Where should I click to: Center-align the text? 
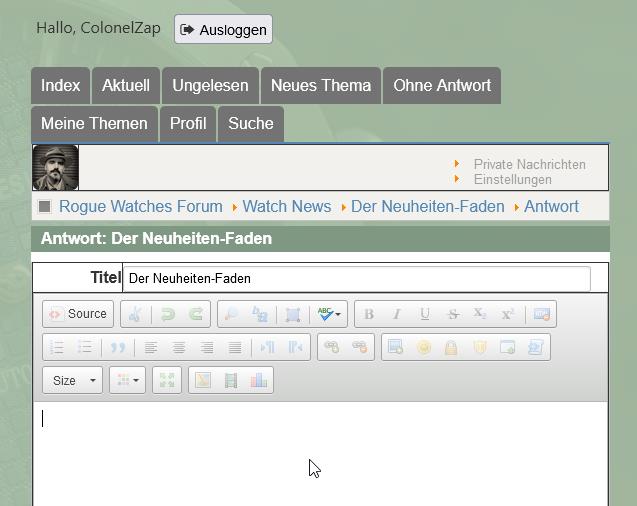[x=179, y=347]
